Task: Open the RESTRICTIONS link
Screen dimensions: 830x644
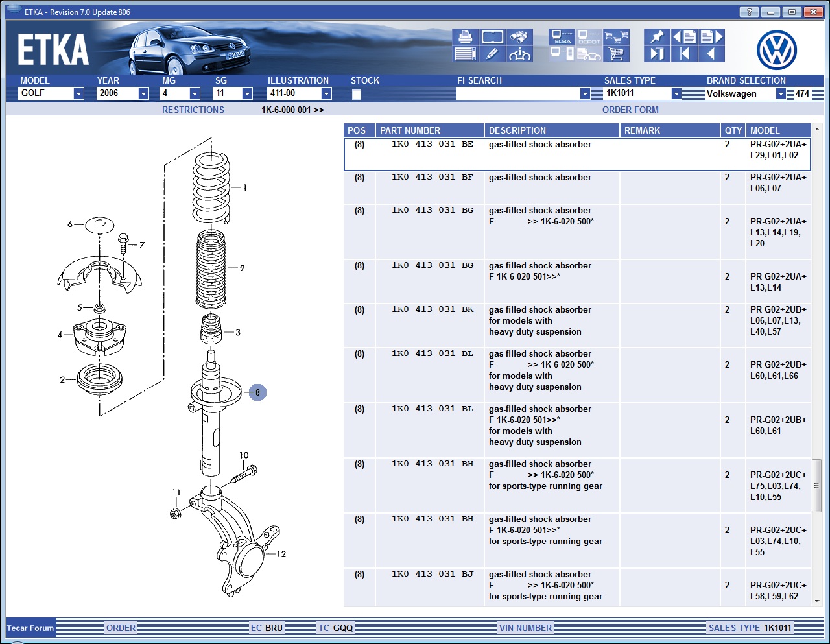Action: tap(193, 110)
